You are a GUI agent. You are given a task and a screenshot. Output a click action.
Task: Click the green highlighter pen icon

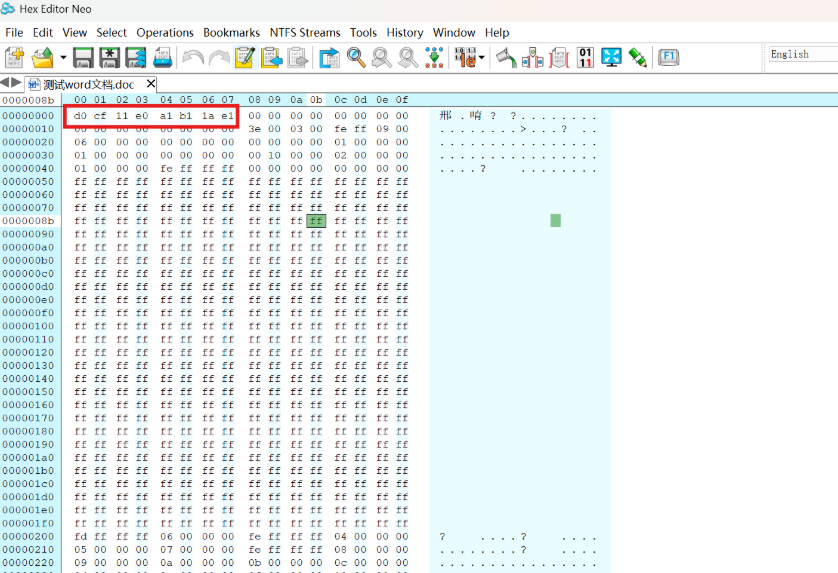[x=637, y=58]
